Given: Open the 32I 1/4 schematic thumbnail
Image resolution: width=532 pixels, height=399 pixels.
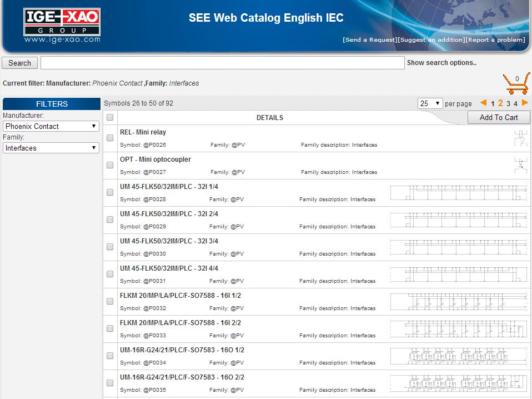Looking at the screenshot, I should click(459, 192).
